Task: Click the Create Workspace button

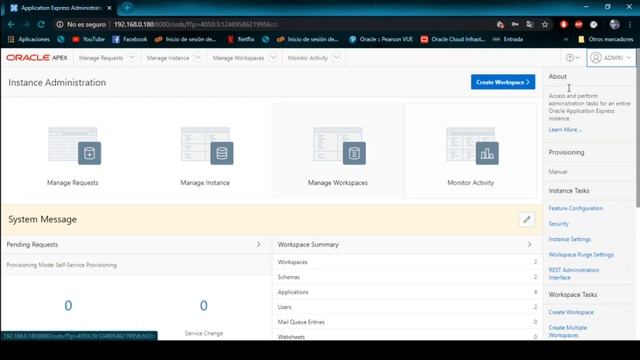Action: pos(503,82)
